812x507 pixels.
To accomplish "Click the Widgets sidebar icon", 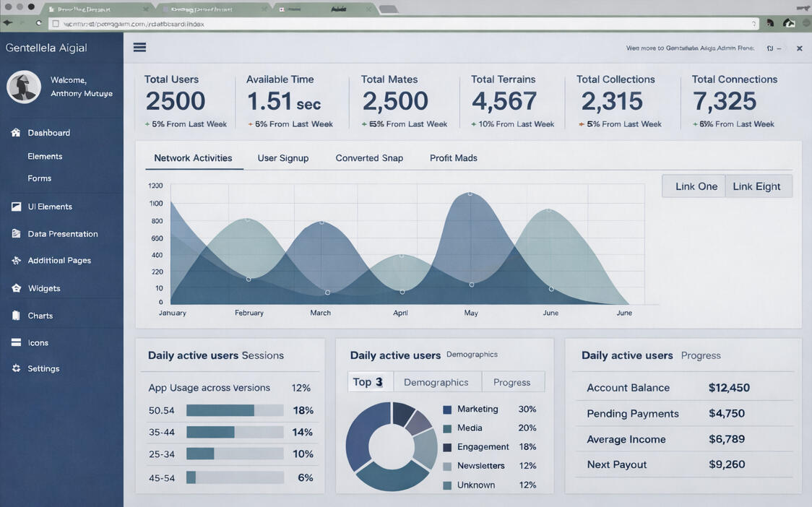I will [16, 288].
